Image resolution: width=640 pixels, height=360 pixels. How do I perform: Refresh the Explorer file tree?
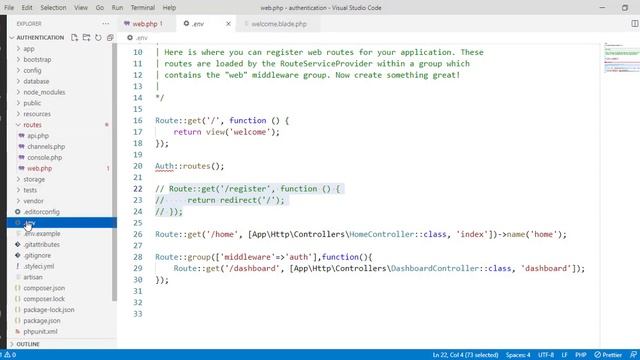click(98, 38)
